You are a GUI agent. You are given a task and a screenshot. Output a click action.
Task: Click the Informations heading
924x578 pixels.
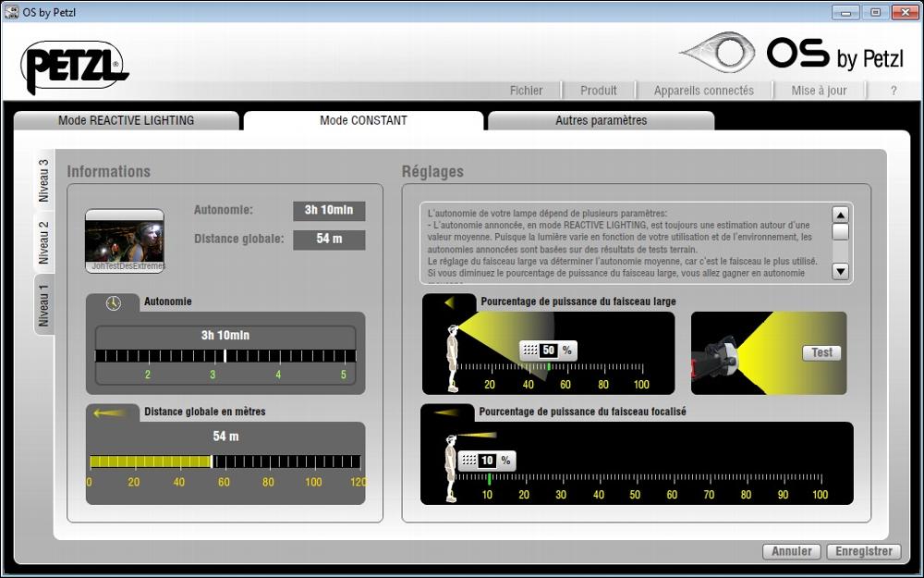pos(108,172)
